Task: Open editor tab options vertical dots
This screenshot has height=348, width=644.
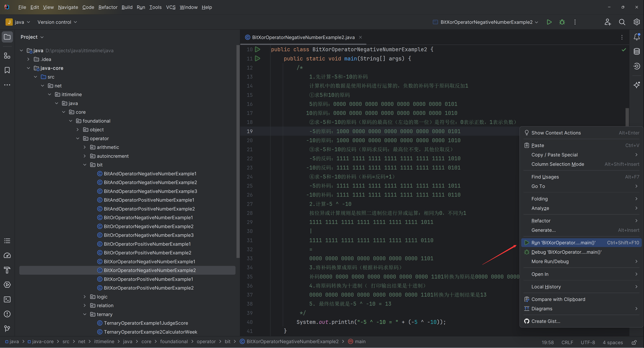Action: pos(622,37)
